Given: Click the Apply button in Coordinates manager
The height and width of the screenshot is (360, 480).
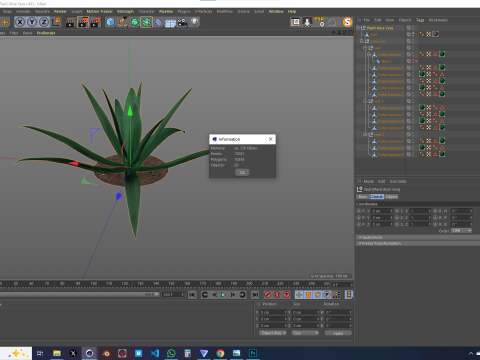Looking at the screenshot, I should point(338,333).
